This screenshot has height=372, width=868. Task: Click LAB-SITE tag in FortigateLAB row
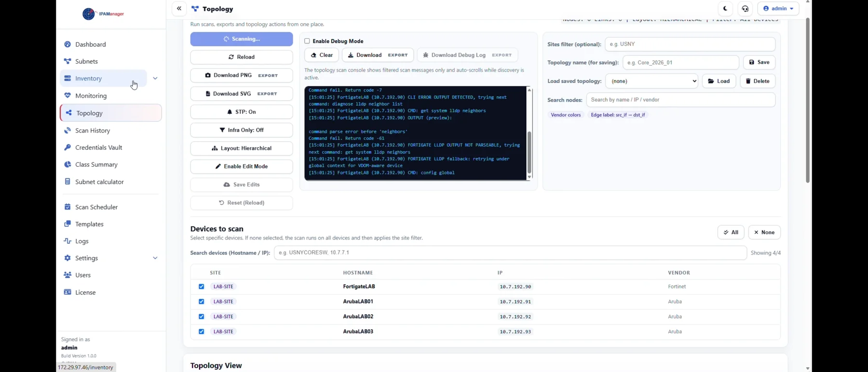(224, 287)
